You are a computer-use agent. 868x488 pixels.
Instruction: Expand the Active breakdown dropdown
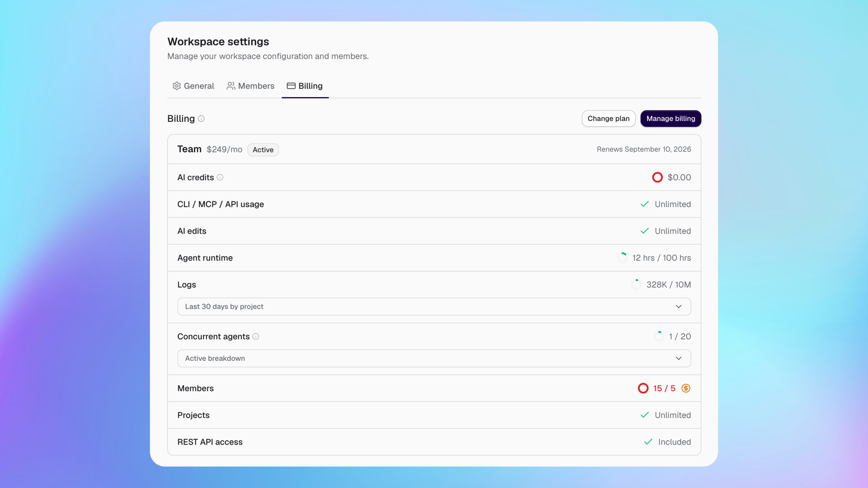click(x=434, y=358)
